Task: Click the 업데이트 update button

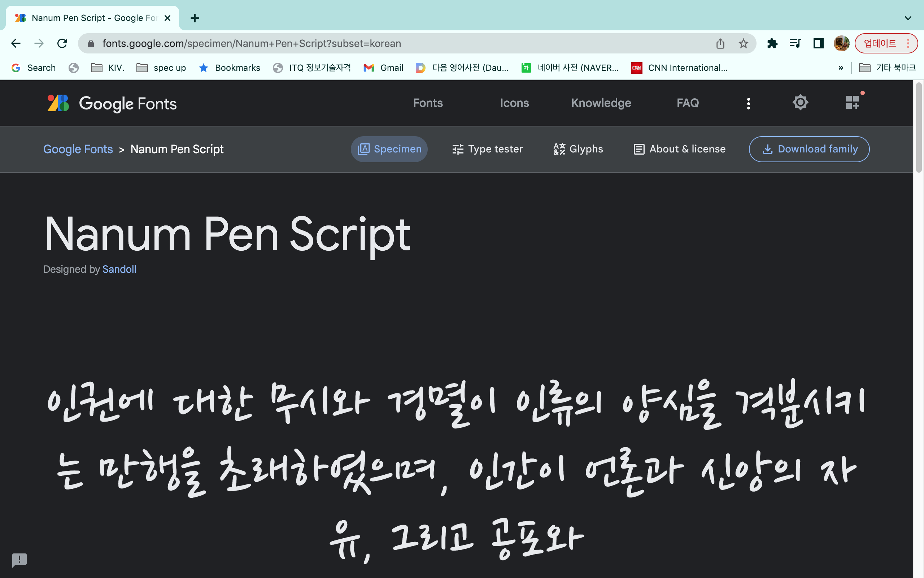Action: 886,44
